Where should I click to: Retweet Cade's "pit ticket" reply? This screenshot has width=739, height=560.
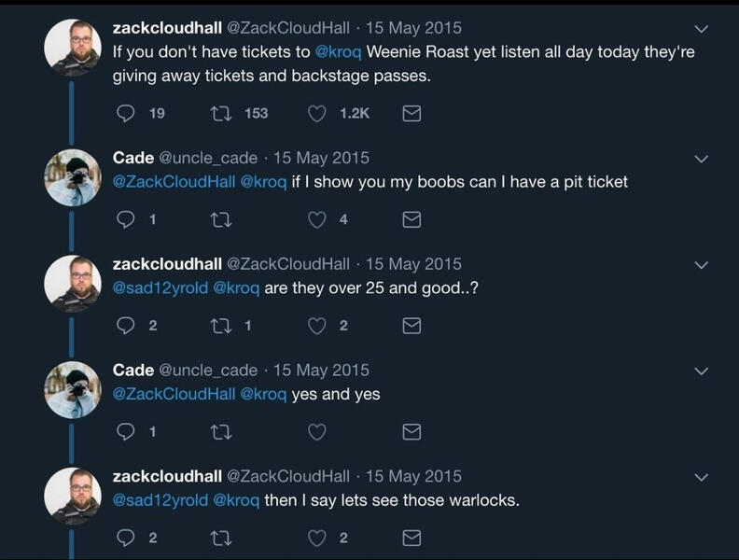tap(222, 219)
